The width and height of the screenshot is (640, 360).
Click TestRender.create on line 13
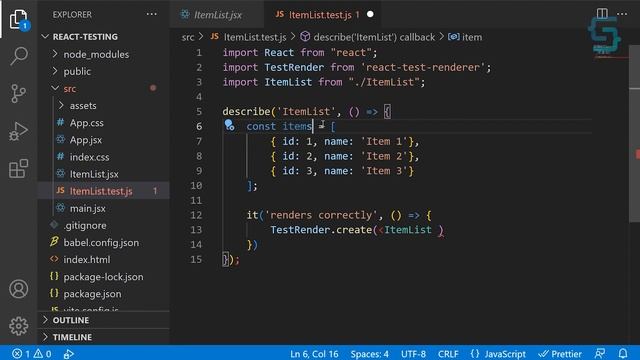pyautogui.click(x=321, y=230)
